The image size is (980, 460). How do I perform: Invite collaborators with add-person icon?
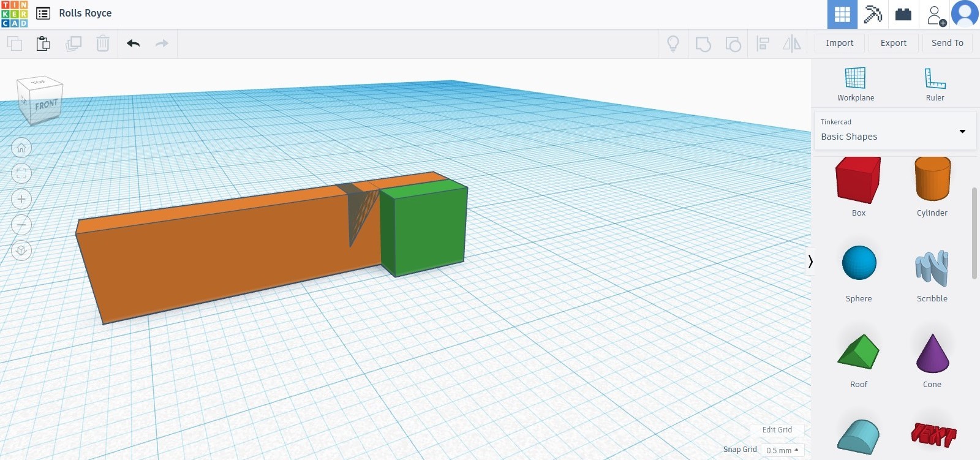935,15
